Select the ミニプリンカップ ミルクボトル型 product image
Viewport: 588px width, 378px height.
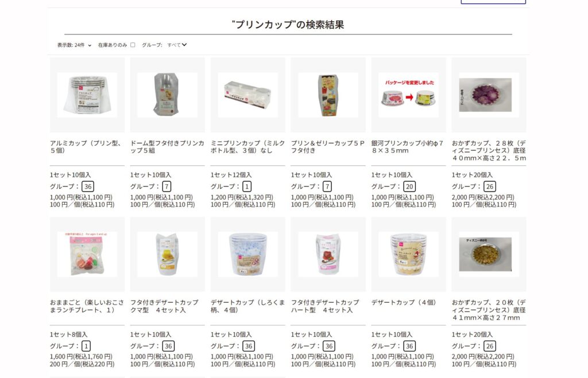(247, 95)
